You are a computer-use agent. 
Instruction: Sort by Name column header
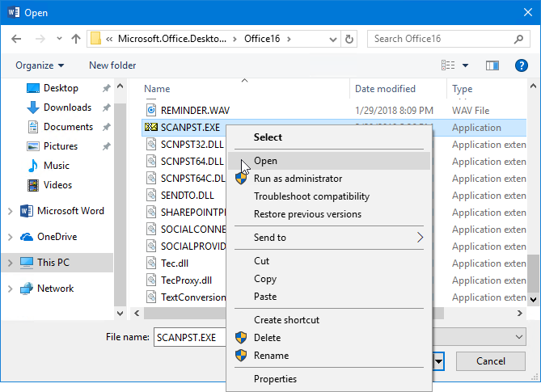(x=157, y=89)
